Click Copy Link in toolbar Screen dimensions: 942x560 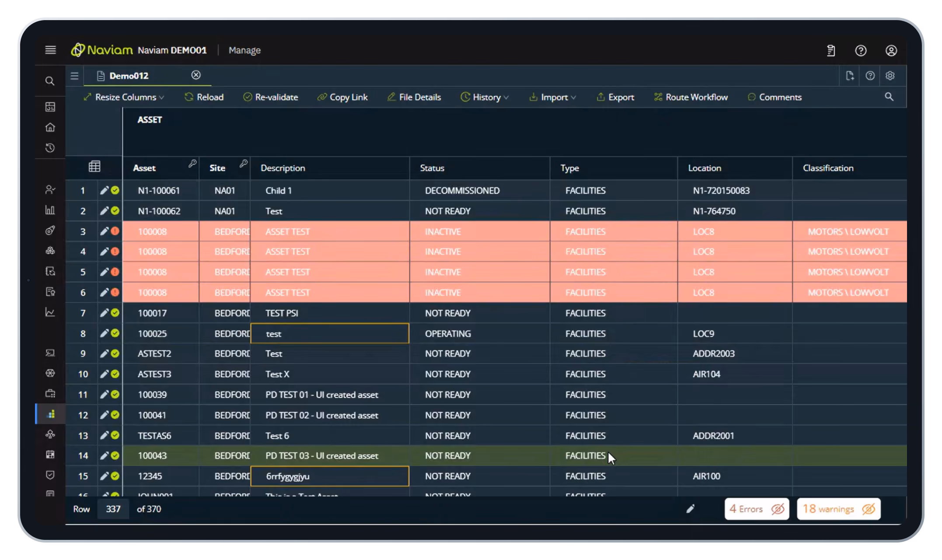[342, 97]
